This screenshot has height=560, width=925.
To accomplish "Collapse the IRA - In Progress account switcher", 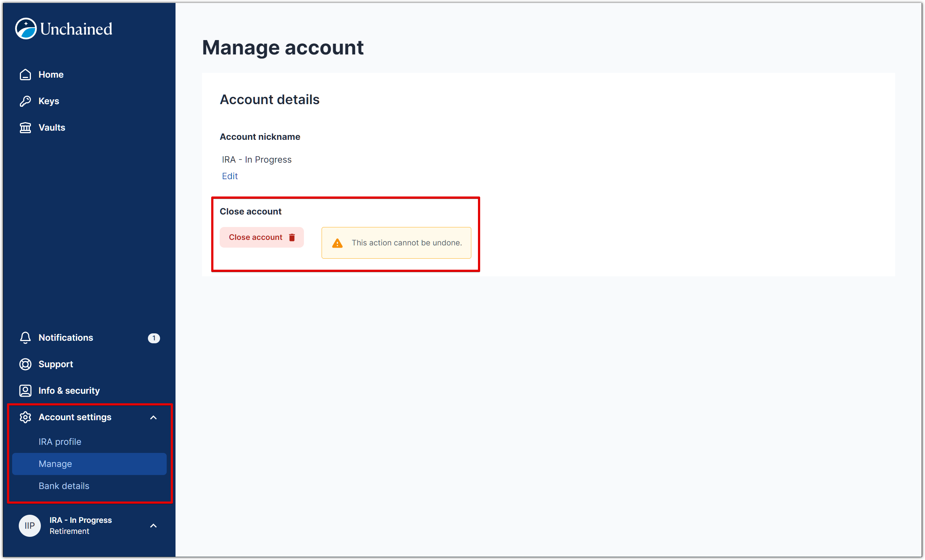I will point(153,525).
